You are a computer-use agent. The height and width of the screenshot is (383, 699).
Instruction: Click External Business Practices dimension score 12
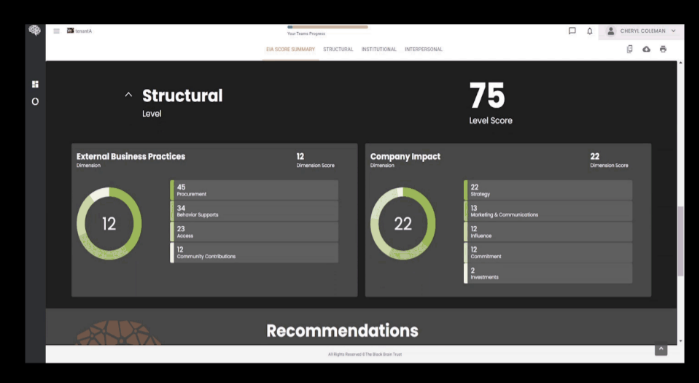[x=300, y=156]
